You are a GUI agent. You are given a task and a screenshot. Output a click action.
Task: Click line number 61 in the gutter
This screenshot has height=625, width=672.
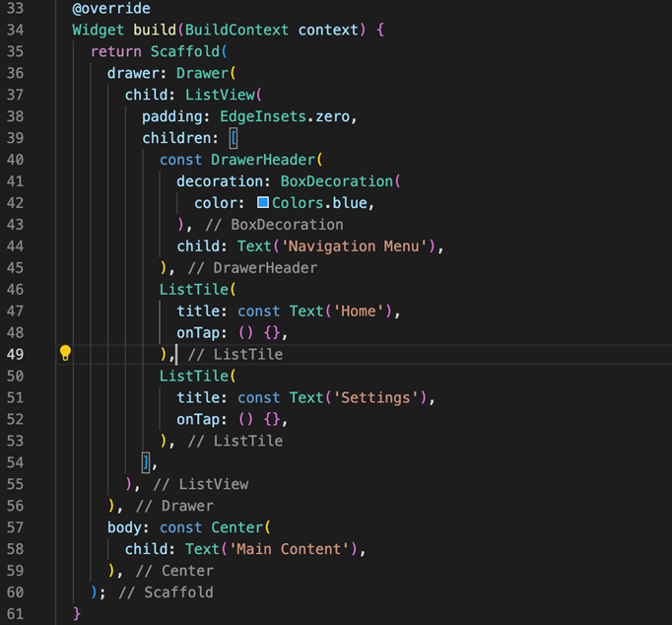point(15,614)
